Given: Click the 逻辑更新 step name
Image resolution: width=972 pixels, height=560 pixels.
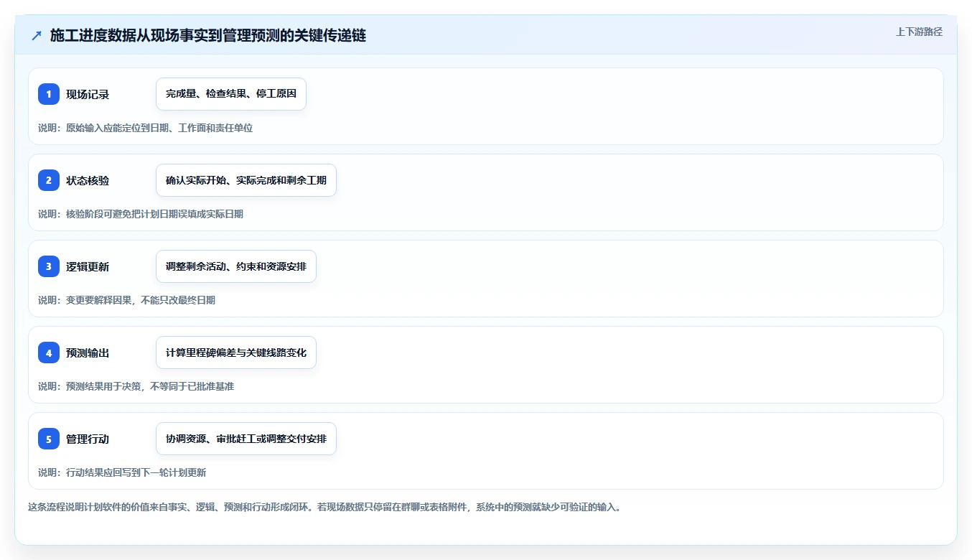Looking at the screenshot, I should point(88,266).
